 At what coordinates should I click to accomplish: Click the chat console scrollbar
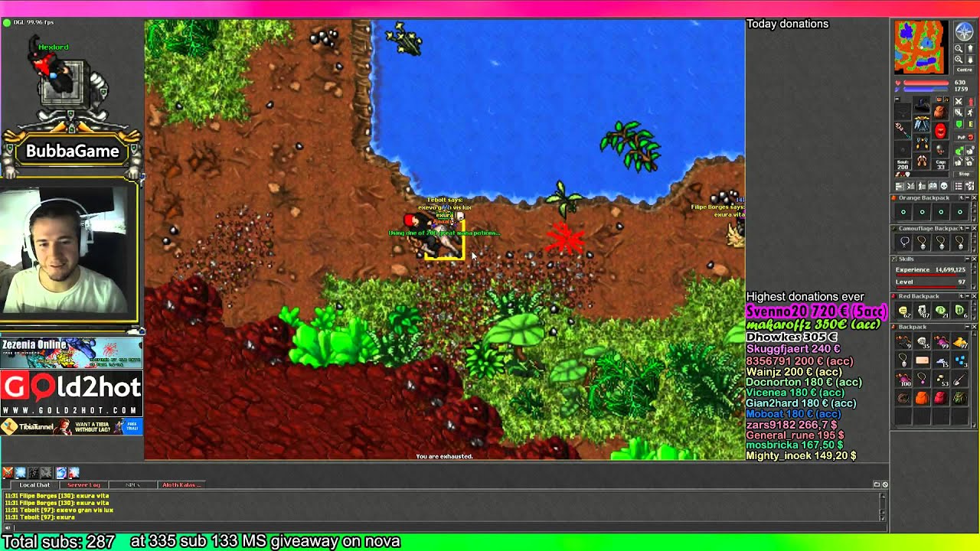tap(882, 508)
